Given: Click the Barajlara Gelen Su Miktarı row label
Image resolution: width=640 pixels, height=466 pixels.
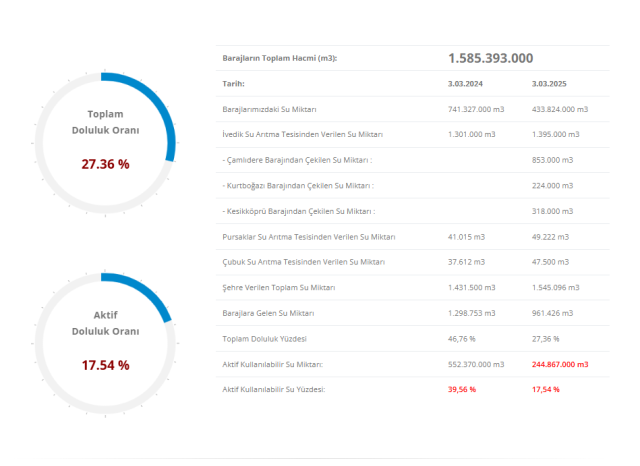Looking at the screenshot, I should [268, 313].
